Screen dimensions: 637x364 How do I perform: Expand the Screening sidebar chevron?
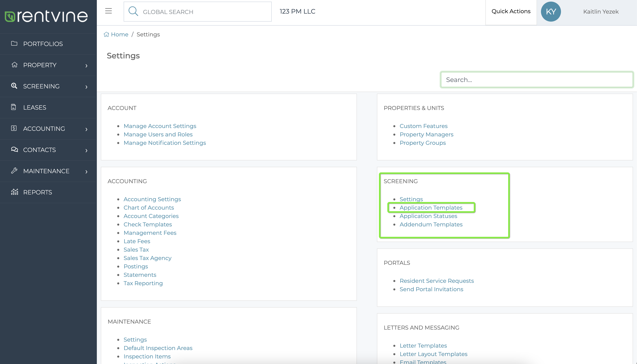(86, 87)
